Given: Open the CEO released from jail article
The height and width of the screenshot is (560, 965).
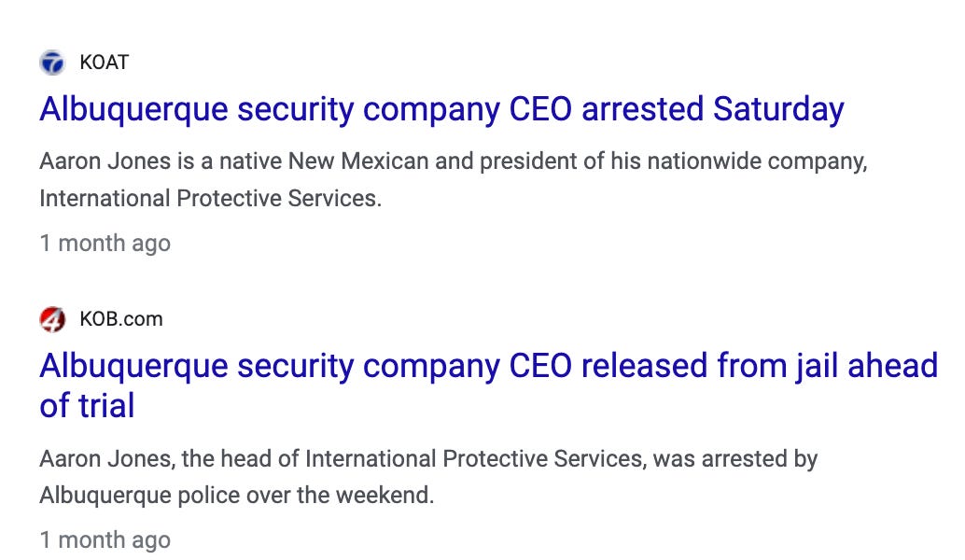Looking at the screenshot, I should (x=485, y=366).
